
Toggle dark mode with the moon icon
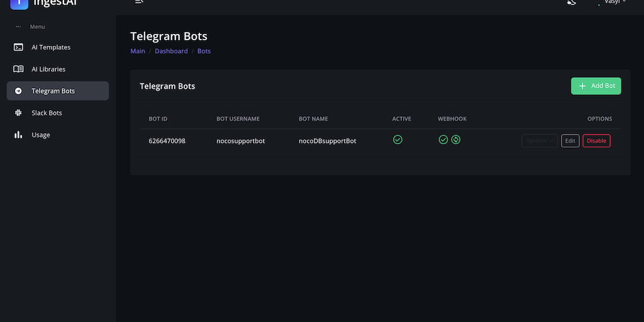pos(571,3)
